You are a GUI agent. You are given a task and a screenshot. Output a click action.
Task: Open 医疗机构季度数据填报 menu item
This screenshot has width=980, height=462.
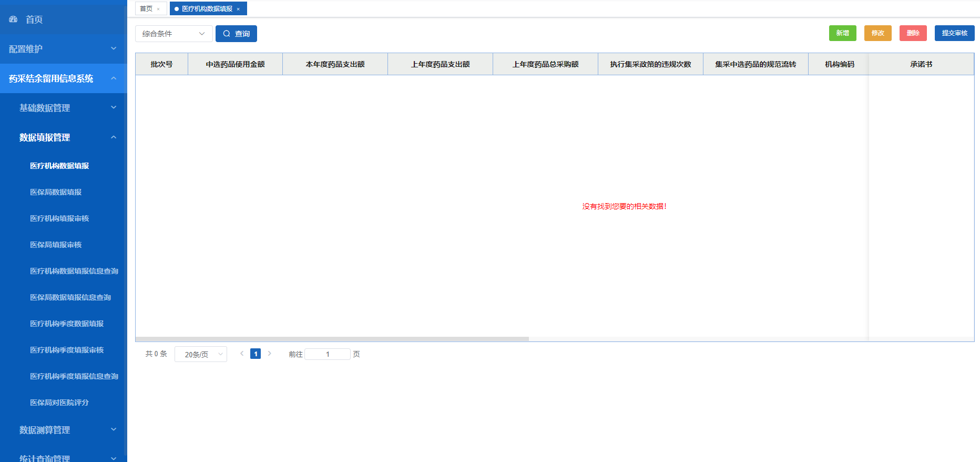67,324
